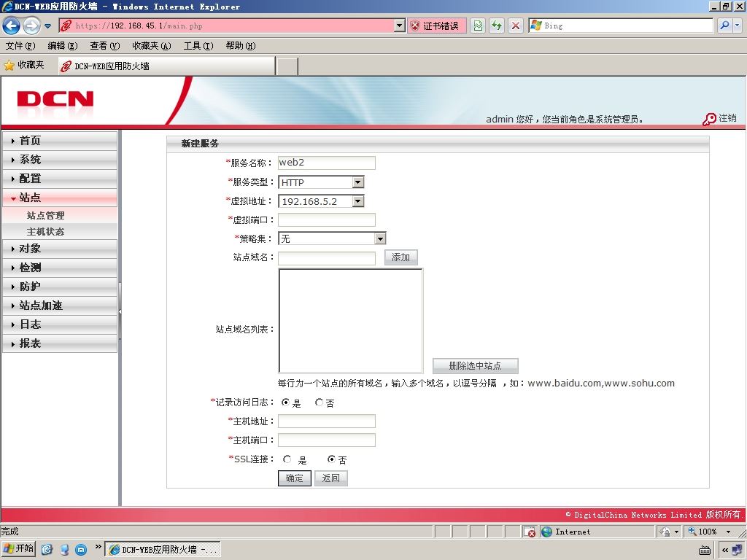Open a new blank tab
Image resolution: width=747 pixels, height=560 pixels.
(x=287, y=66)
